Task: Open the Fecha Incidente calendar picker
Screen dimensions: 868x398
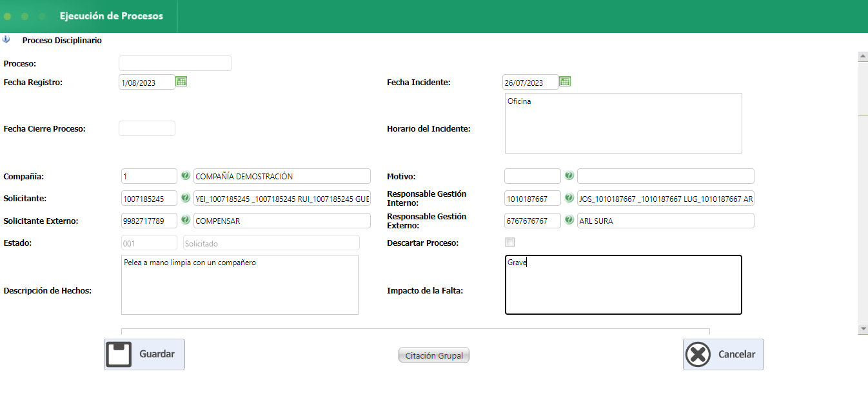Action: [x=565, y=81]
